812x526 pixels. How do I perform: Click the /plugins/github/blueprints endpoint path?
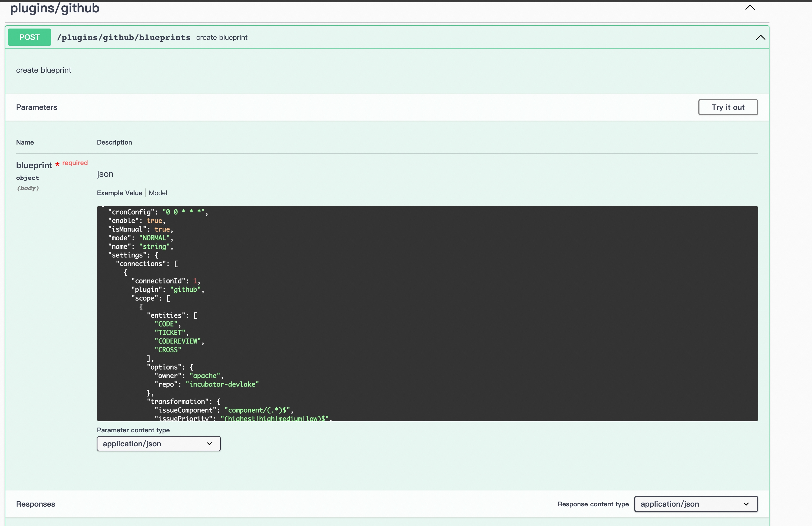[x=124, y=37]
